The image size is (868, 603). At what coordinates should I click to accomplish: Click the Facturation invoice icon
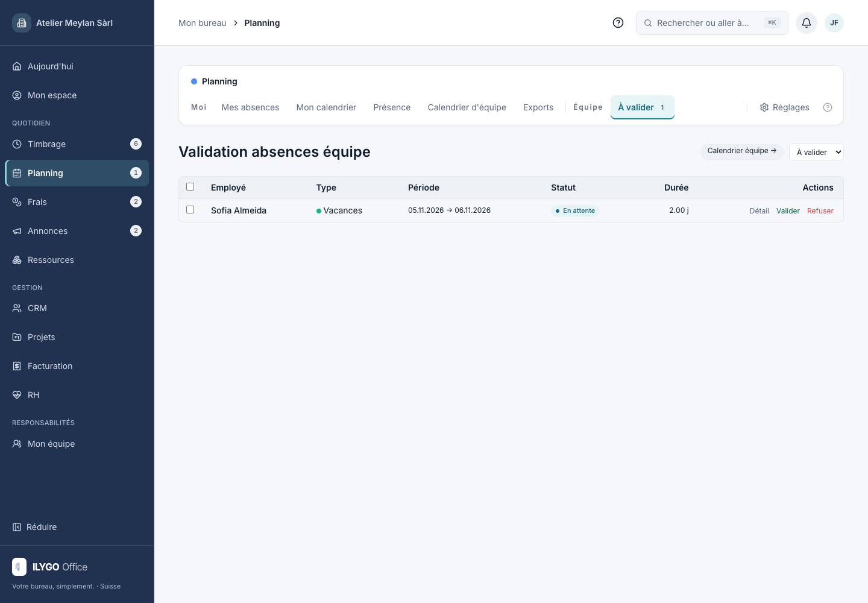[x=17, y=366]
